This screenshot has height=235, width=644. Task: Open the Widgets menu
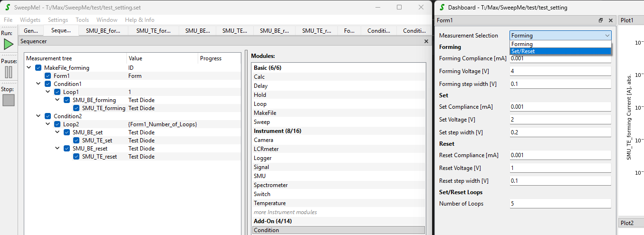30,20
